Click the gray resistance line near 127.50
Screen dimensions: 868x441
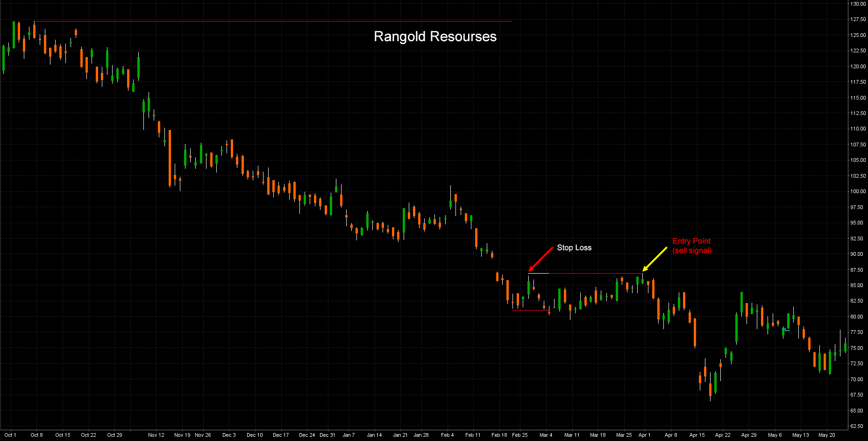click(x=273, y=21)
